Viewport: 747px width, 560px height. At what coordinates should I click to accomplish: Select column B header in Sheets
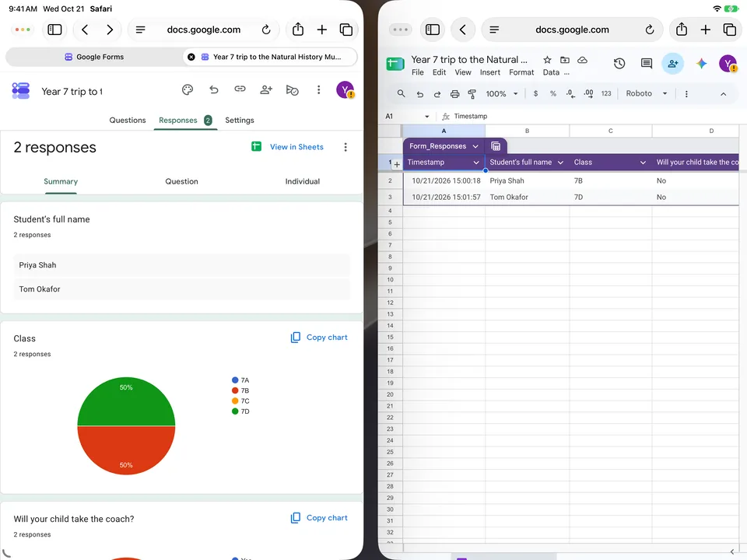pyautogui.click(x=527, y=131)
